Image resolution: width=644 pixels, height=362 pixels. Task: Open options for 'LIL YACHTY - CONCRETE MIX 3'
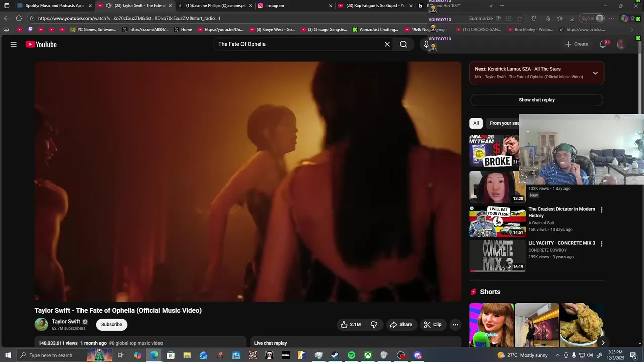[x=601, y=244]
